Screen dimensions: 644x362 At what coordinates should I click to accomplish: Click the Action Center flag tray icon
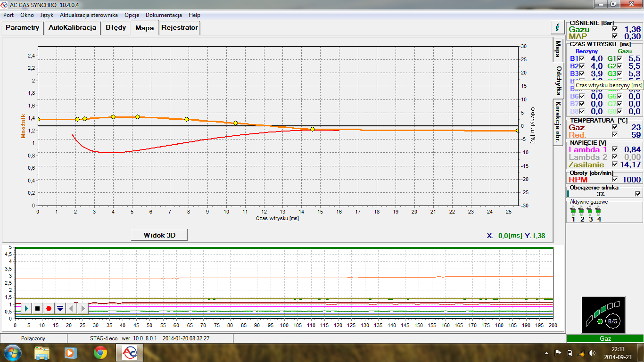tap(558, 353)
